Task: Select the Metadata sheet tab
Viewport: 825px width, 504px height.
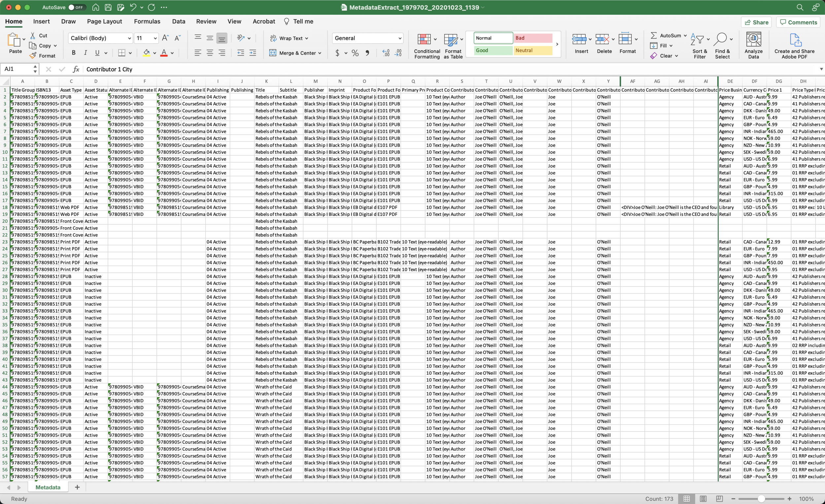Action: (48, 487)
